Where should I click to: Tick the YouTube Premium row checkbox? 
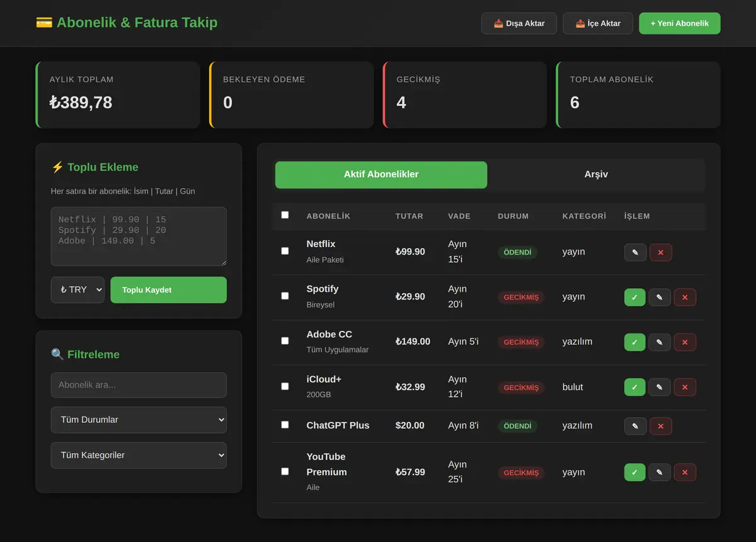pyautogui.click(x=285, y=471)
